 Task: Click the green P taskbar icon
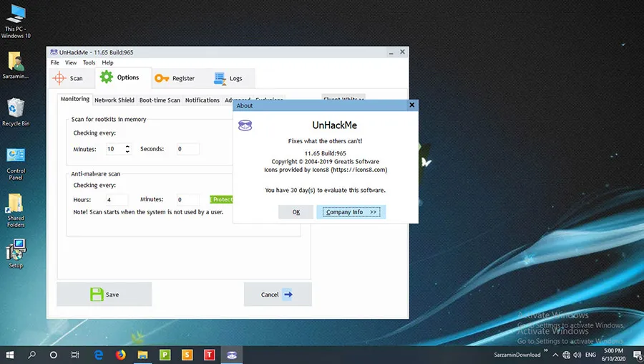click(165, 355)
